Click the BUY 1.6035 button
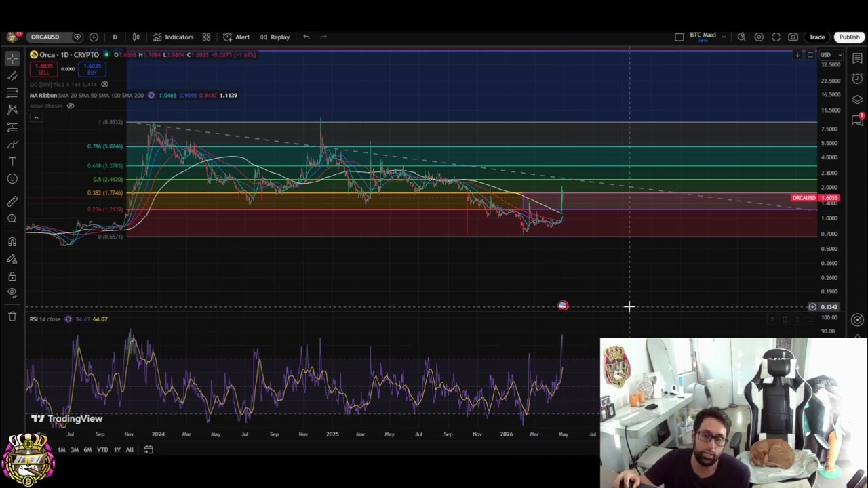868x488 pixels. [x=92, y=68]
